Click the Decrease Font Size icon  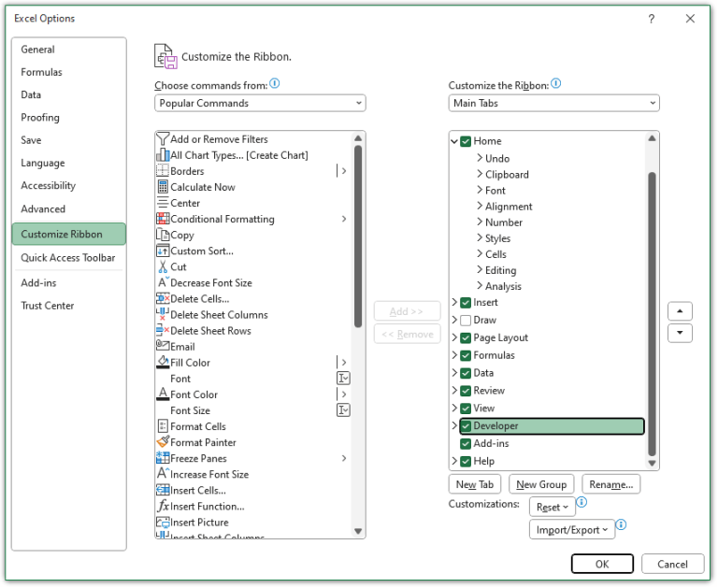[x=164, y=282]
